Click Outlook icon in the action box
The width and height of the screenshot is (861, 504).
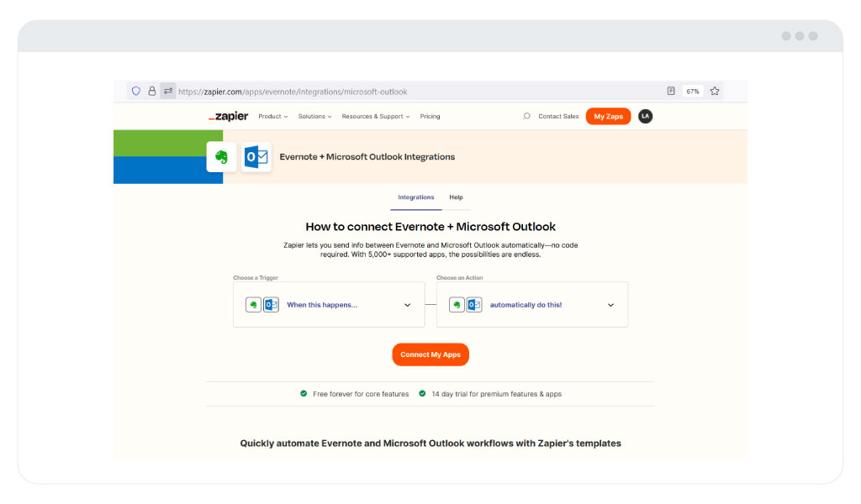[x=474, y=305]
